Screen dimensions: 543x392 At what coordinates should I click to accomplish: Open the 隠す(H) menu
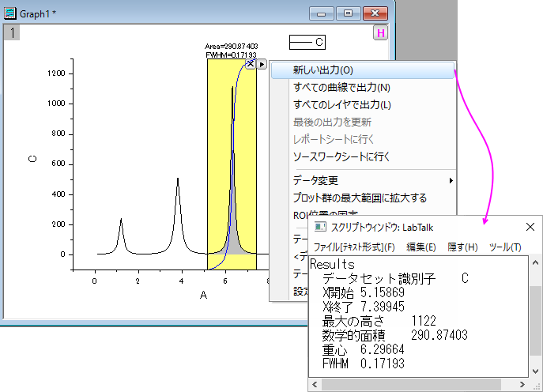(462, 247)
